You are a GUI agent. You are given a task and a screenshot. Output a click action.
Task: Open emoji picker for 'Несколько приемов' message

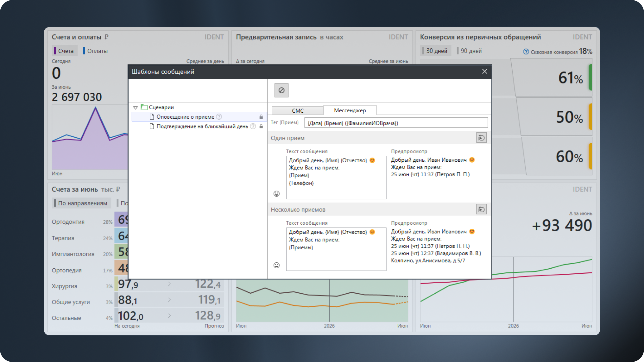click(x=276, y=265)
